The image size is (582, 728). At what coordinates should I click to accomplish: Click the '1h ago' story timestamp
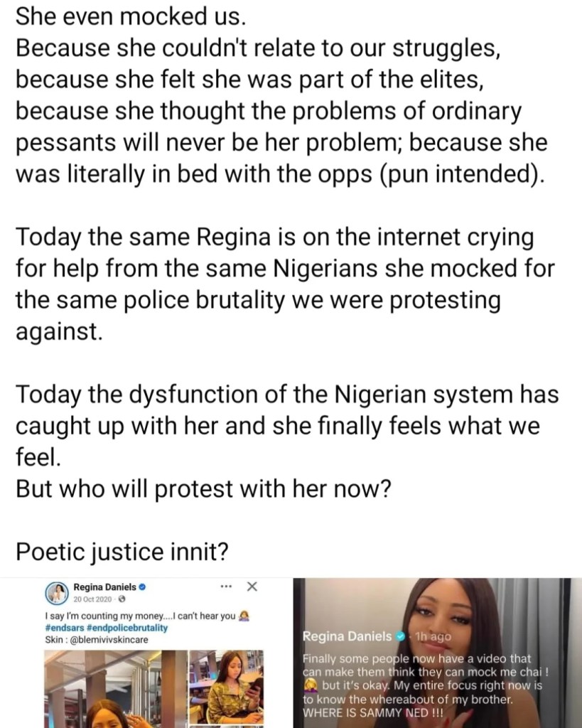(x=432, y=636)
